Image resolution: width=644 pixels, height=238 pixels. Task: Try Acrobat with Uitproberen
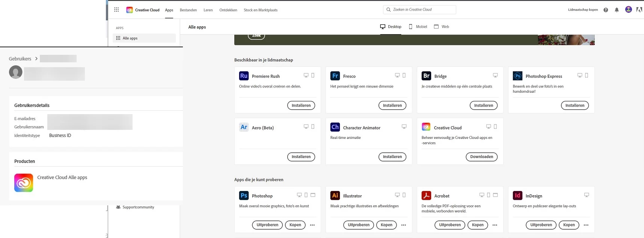(450, 225)
